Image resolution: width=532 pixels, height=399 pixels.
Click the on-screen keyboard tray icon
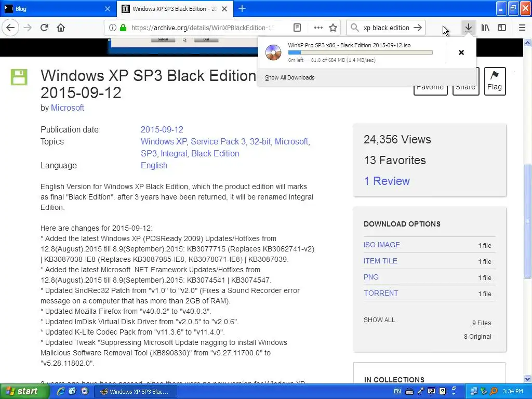409,392
